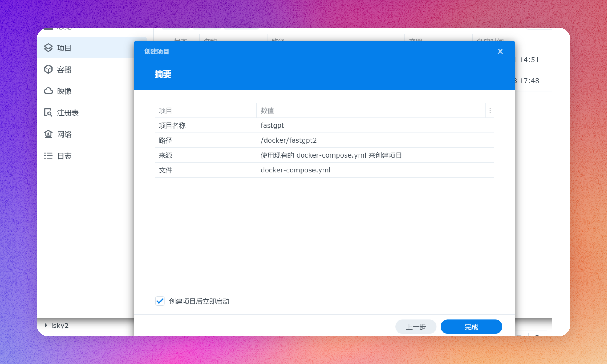Click the 文件 row label

coord(166,170)
